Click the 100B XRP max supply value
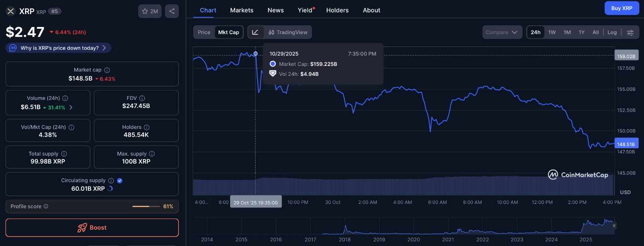The width and height of the screenshot is (644, 246). coord(136,162)
